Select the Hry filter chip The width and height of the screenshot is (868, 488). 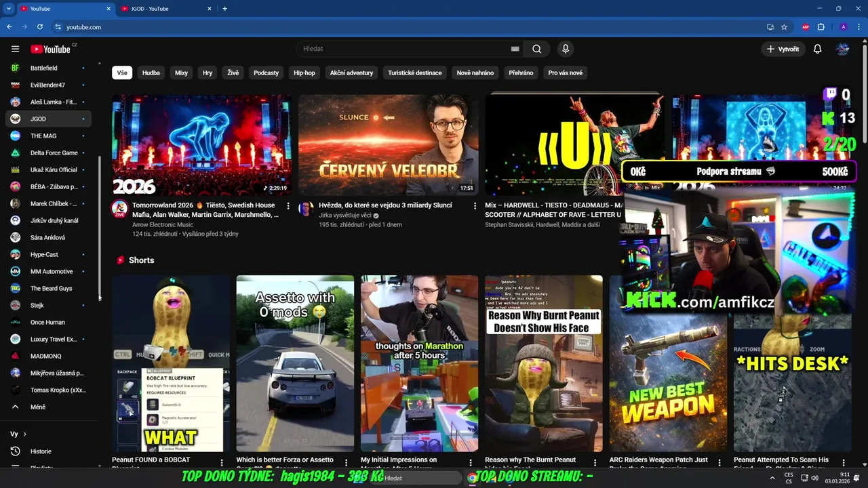pos(208,73)
